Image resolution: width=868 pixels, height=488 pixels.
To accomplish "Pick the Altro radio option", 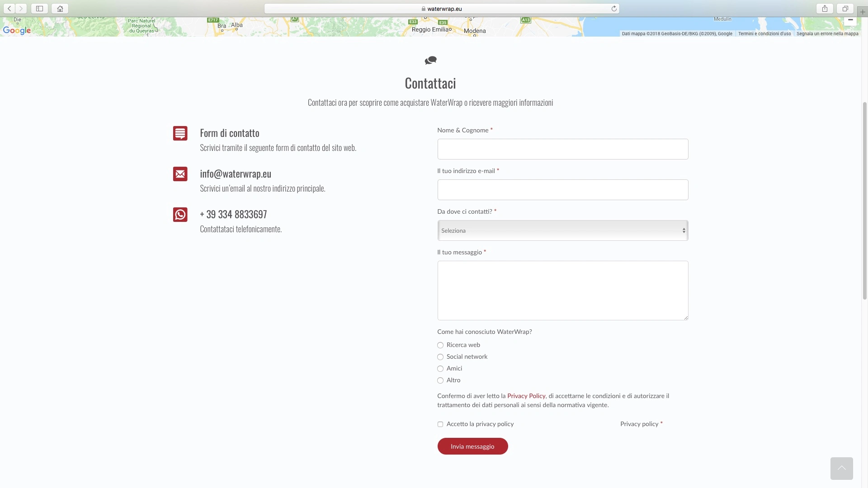I will click(440, 380).
